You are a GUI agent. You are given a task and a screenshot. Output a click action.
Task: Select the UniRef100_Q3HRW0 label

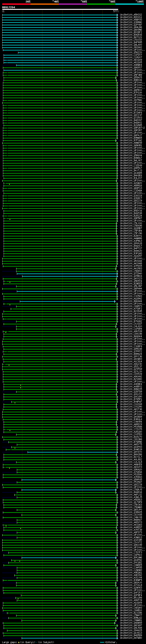pyautogui.click(x=131, y=22)
